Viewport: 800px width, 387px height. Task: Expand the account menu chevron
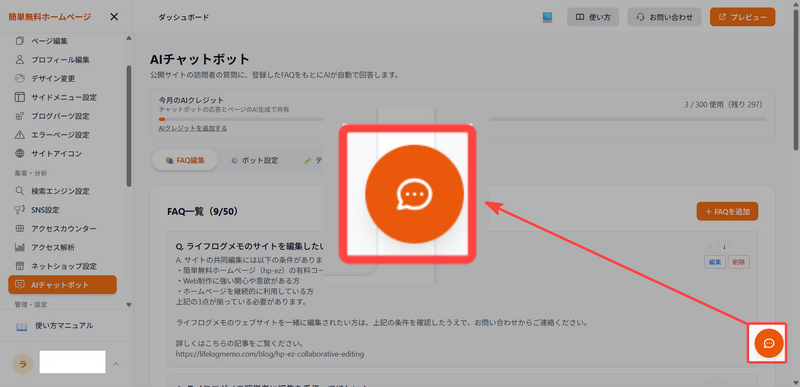[x=116, y=364]
